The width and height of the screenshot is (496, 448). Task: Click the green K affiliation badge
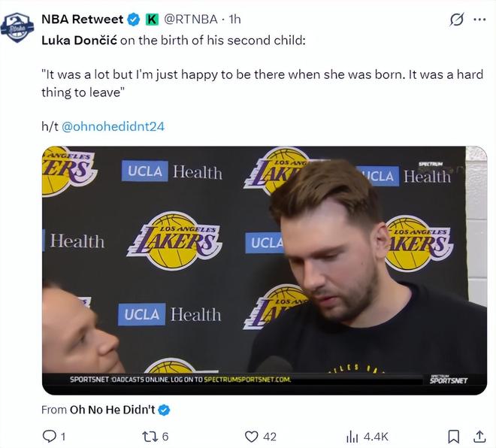(151, 19)
